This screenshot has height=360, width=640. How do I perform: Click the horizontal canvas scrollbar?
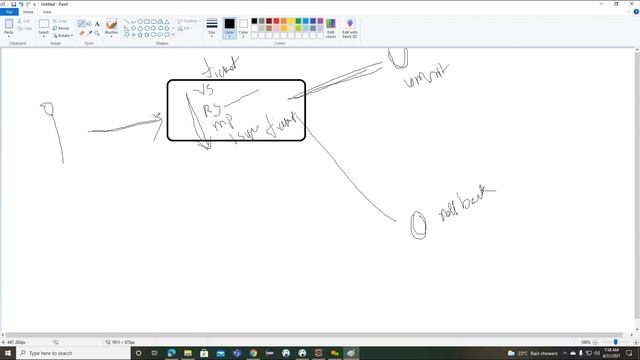click(x=313, y=335)
